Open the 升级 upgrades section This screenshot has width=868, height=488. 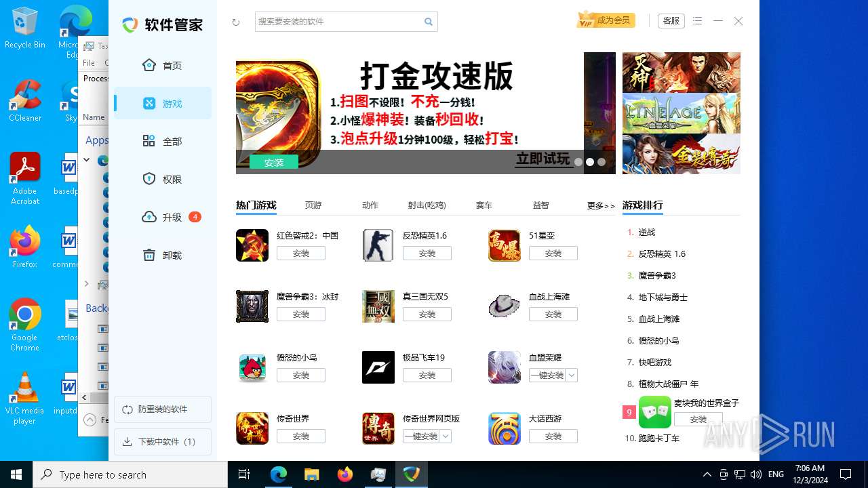pos(163,217)
